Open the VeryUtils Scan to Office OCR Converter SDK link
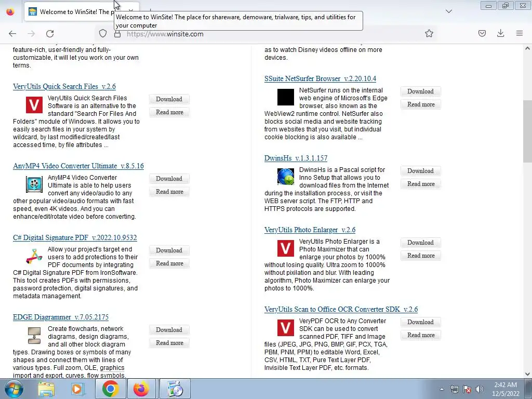The height and width of the screenshot is (399, 532). 341,309
